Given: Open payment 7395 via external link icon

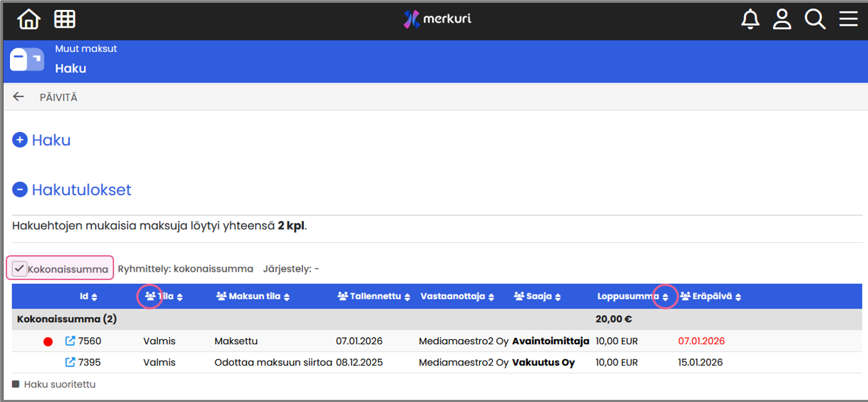Looking at the screenshot, I should pyautogui.click(x=70, y=362).
